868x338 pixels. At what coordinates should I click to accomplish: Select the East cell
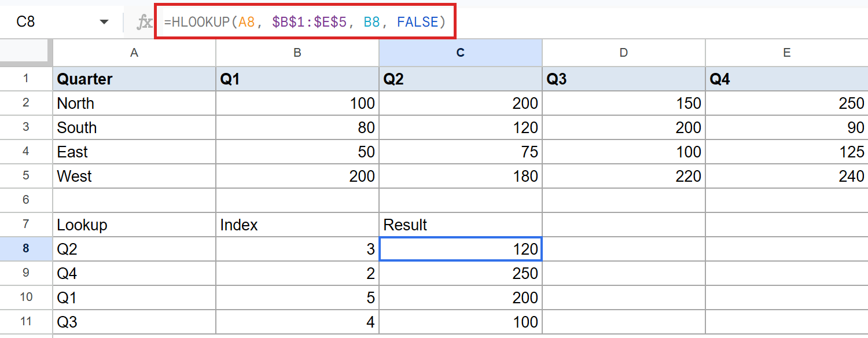134,152
